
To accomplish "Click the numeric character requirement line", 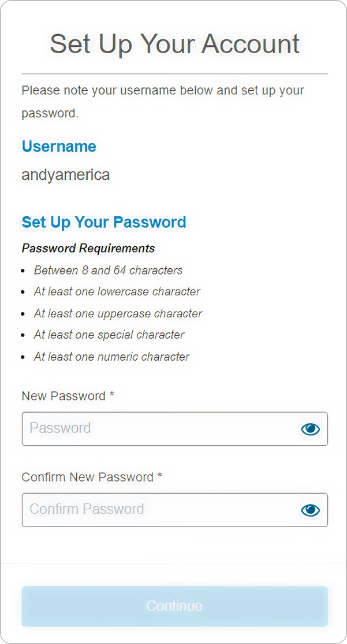I will [x=111, y=357].
